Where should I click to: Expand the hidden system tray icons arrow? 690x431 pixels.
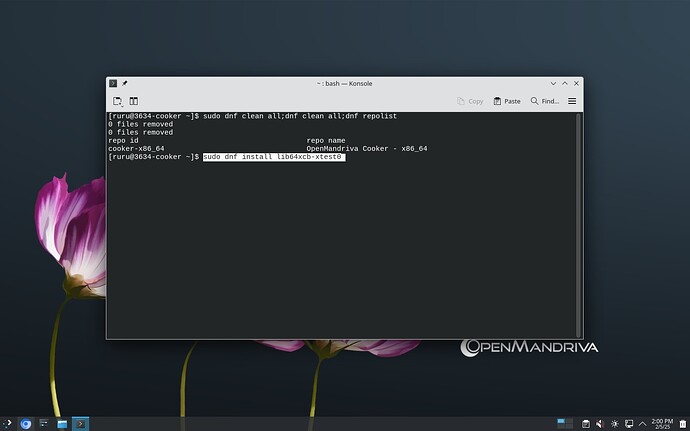(641, 424)
